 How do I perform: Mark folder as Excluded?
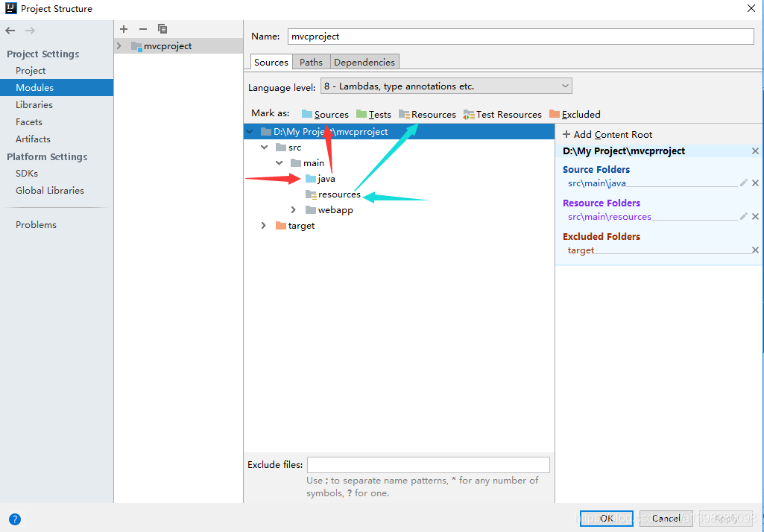(x=575, y=115)
